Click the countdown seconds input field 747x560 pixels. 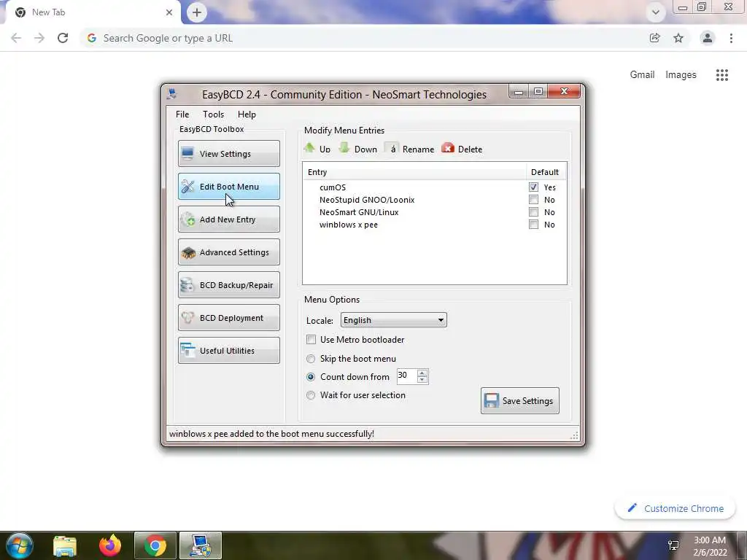(x=406, y=376)
